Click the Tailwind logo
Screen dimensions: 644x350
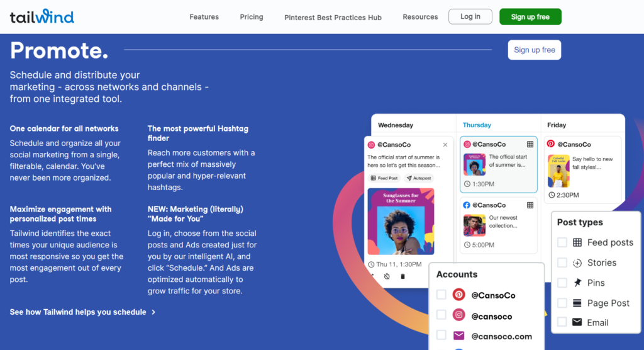click(x=42, y=16)
